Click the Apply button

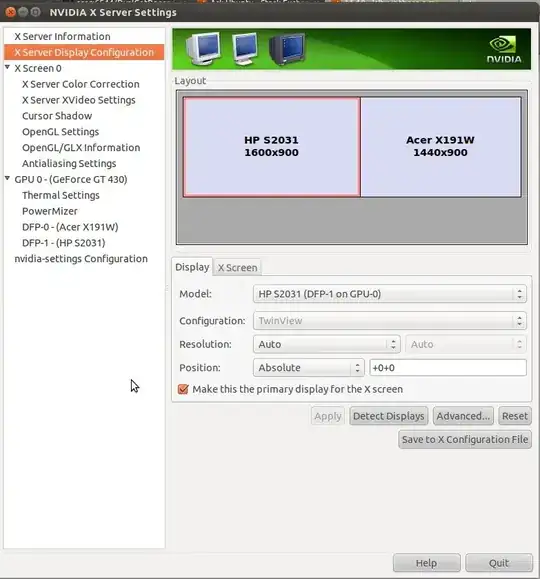pos(328,416)
